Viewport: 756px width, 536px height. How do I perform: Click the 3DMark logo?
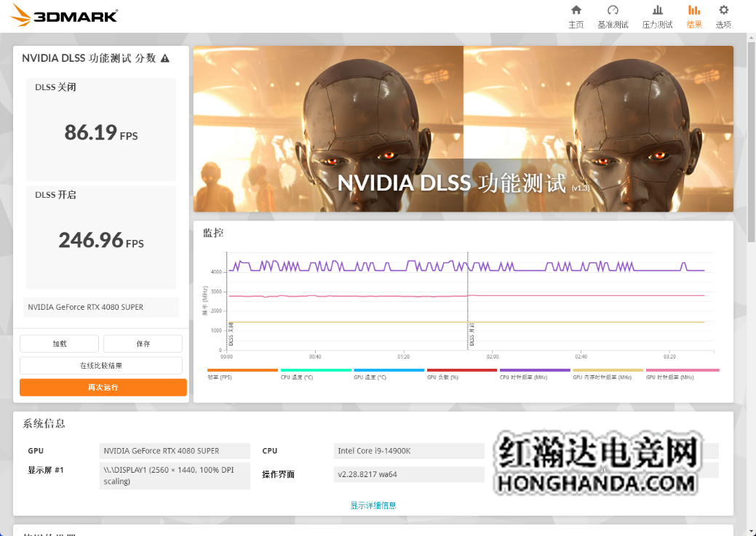point(64,15)
